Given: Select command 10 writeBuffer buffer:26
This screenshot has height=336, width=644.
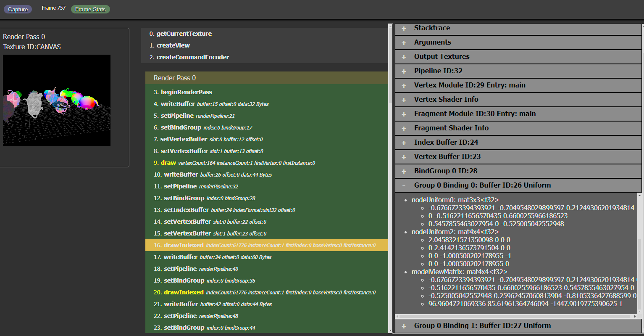Looking at the screenshot, I should point(267,175).
